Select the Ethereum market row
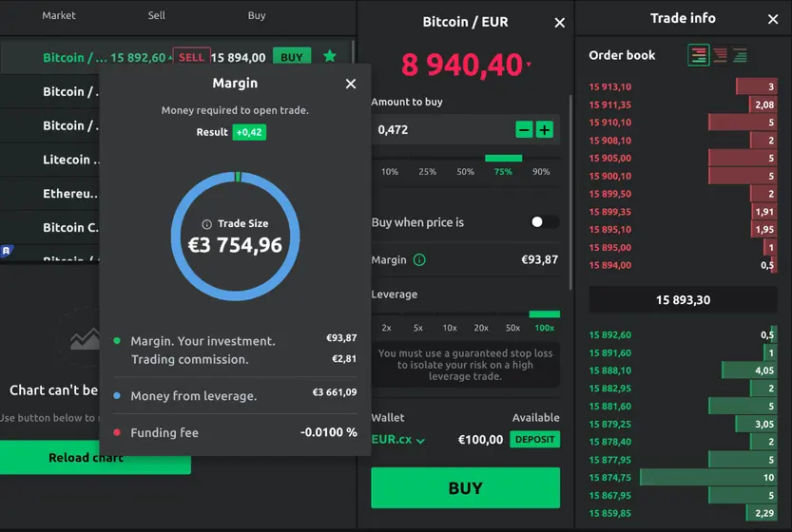 (50, 193)
